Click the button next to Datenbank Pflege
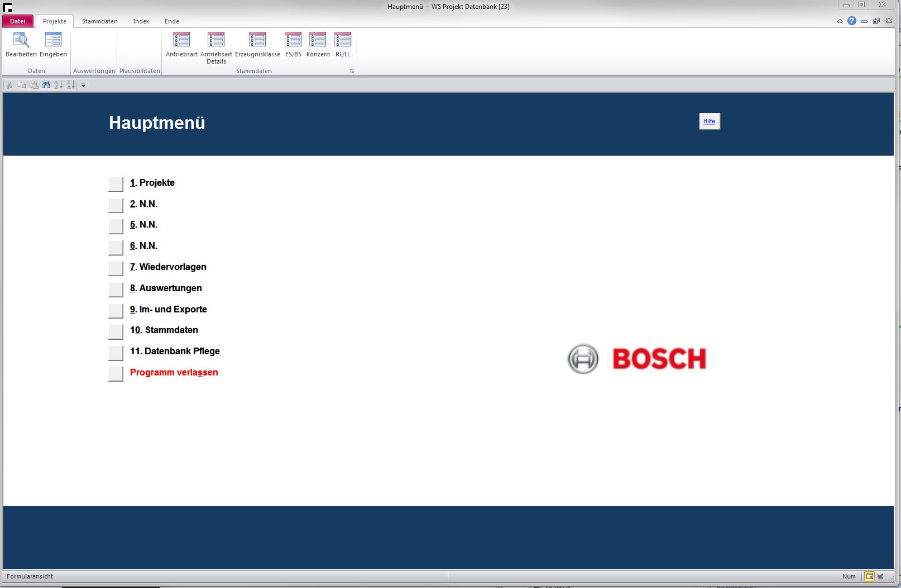 [x=116, y=353]
